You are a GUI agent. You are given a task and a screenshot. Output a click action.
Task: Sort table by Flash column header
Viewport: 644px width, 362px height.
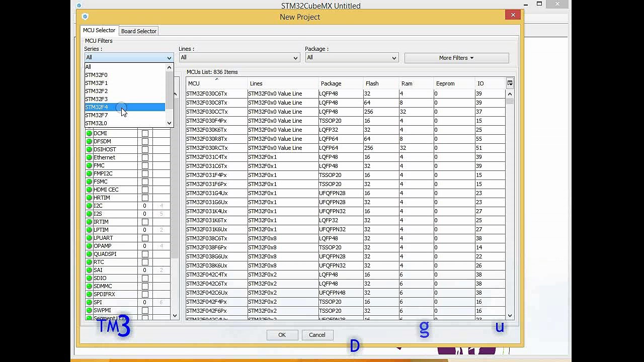pyautogui.click(x=381, y=83)
